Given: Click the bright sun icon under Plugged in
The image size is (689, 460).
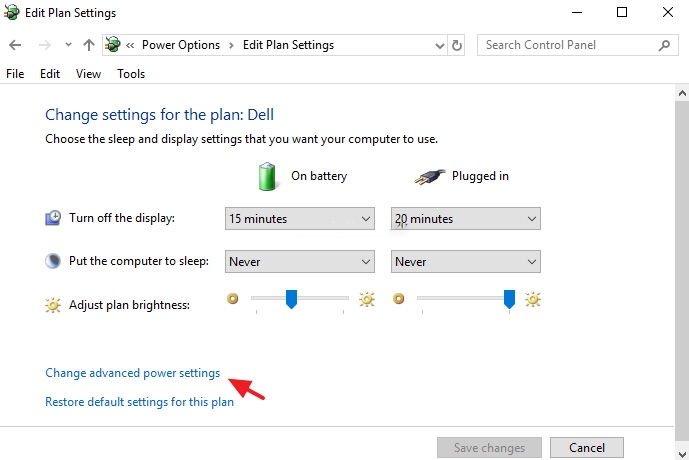Looking at the screenshot, I should point(533,298).
